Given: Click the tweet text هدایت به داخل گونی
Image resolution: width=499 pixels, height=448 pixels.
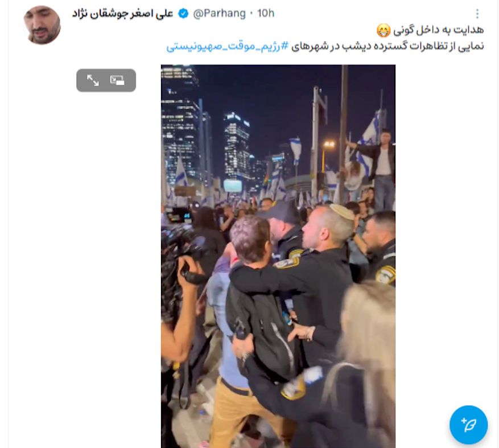Looking at the screenshot, I should [x=439, y=30].
